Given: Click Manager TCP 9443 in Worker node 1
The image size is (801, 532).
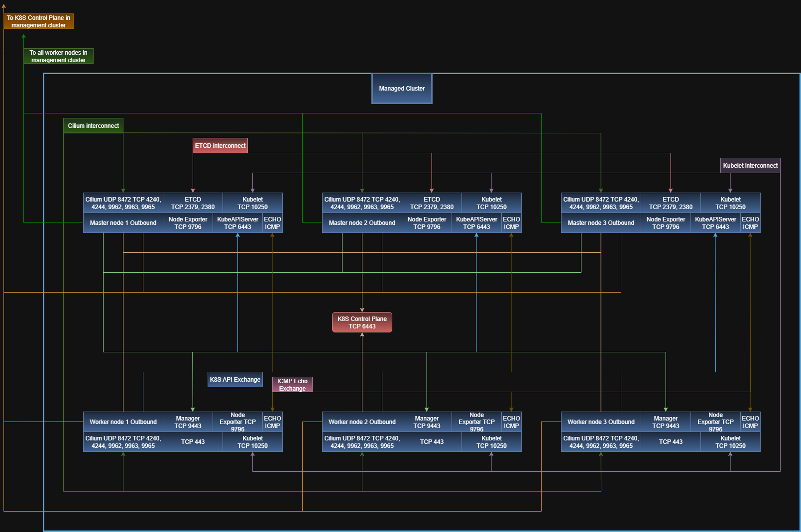Looking at the screenshot, I should point(188,422).
